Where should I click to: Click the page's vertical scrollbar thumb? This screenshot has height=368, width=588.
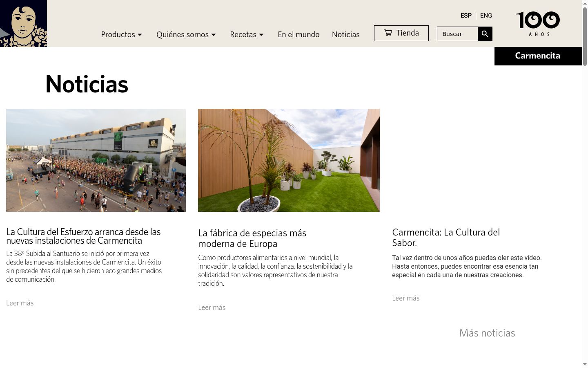coord(585,36)
